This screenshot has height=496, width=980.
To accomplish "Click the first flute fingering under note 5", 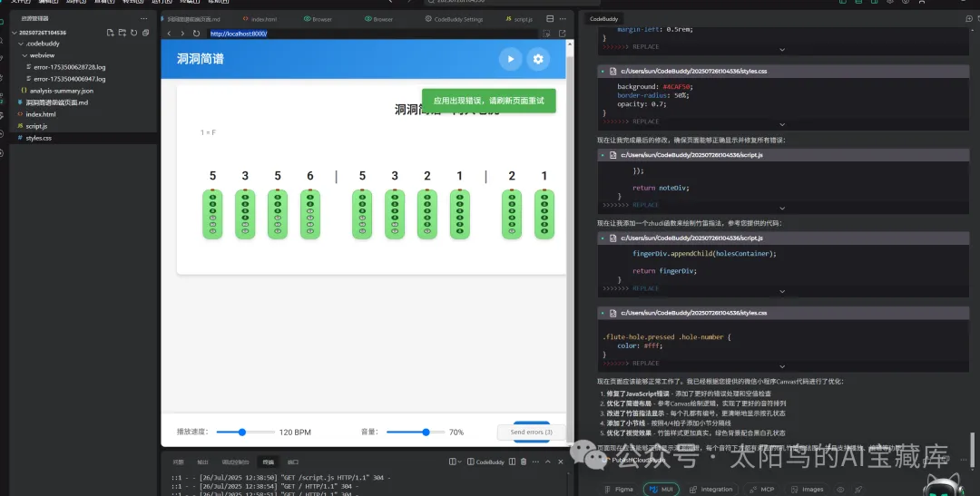I will point(212,214).
